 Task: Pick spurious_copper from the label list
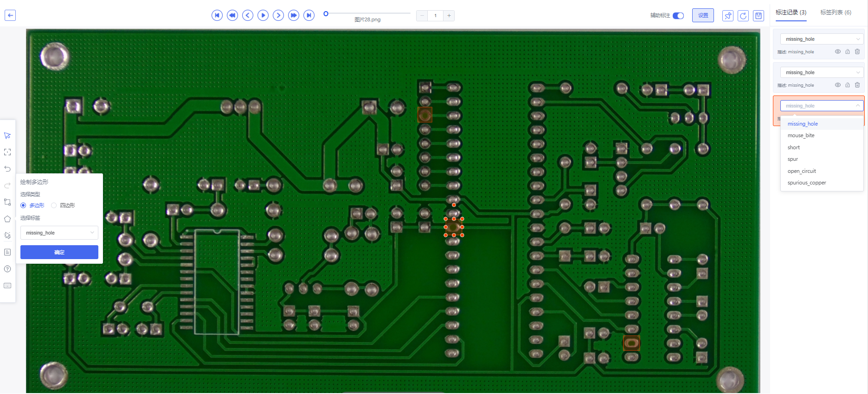click(806, 183)
